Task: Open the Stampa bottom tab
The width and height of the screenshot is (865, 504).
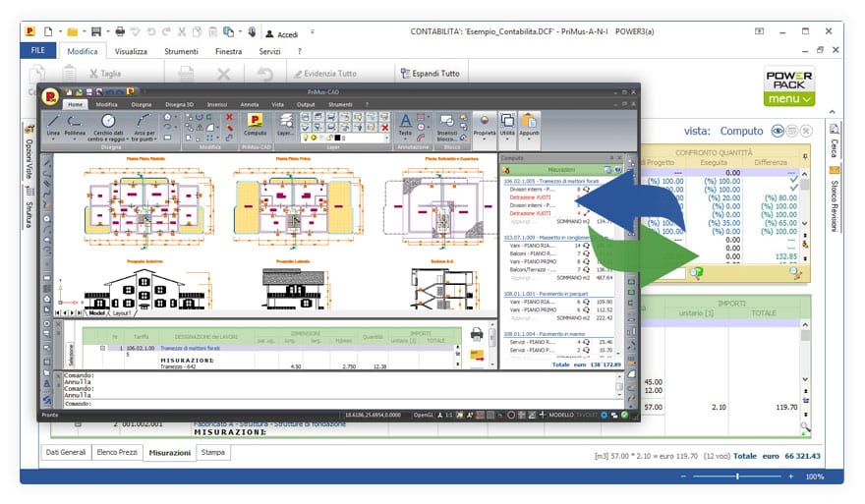Action: (213, 452)
